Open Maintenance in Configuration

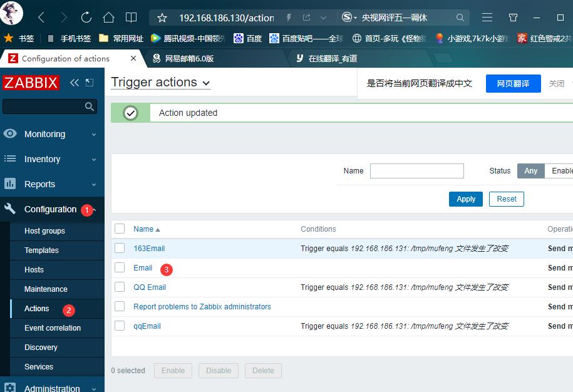(57, 289)
